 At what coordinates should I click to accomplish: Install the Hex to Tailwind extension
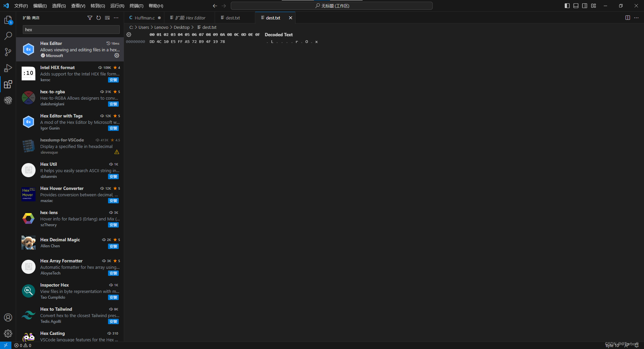pyautogui.click(x=113, y=321)
